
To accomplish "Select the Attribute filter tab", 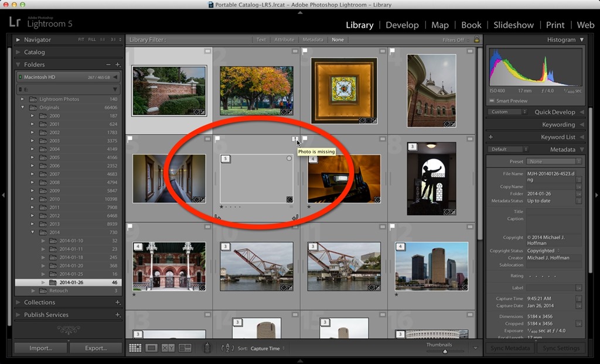I will (x=284, y=40).
